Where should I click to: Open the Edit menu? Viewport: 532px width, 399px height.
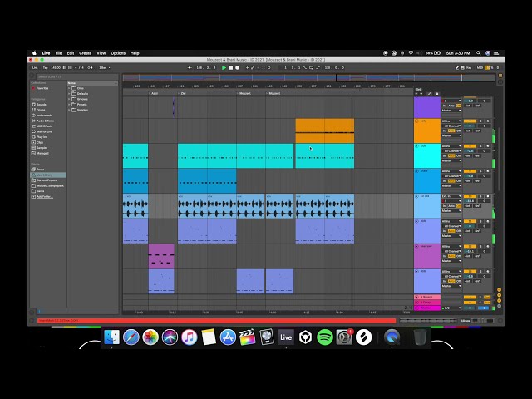click(71, 53)
